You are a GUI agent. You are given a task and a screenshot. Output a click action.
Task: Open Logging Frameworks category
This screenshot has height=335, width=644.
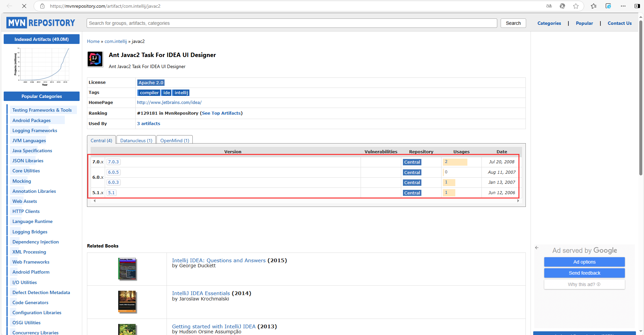(x=35, y=130)
